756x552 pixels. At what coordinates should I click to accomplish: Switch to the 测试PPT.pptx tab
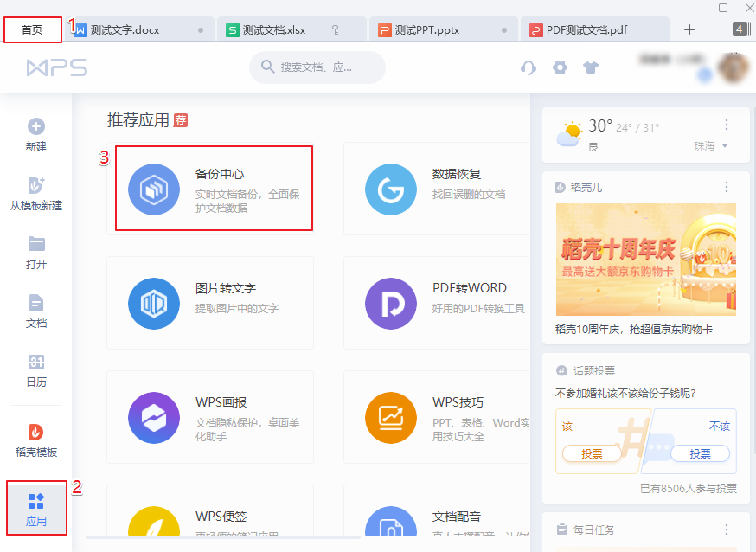444,30
